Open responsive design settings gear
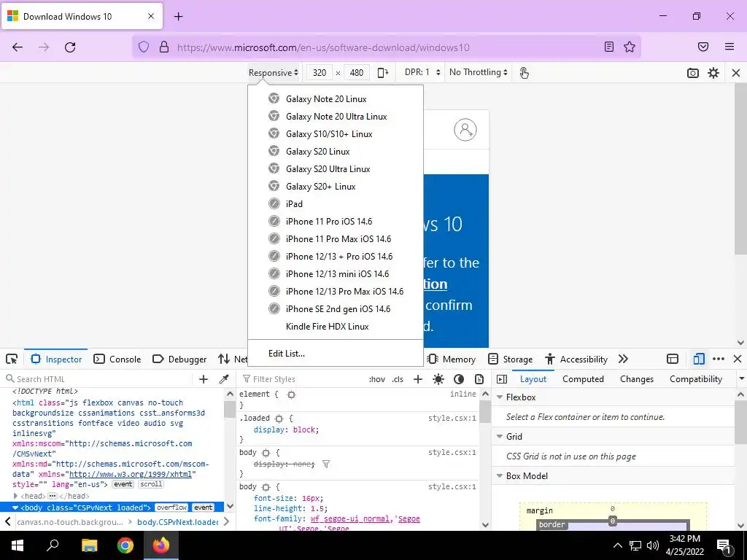The width and height of the screenshot is (747, 560). coord(713,73)
